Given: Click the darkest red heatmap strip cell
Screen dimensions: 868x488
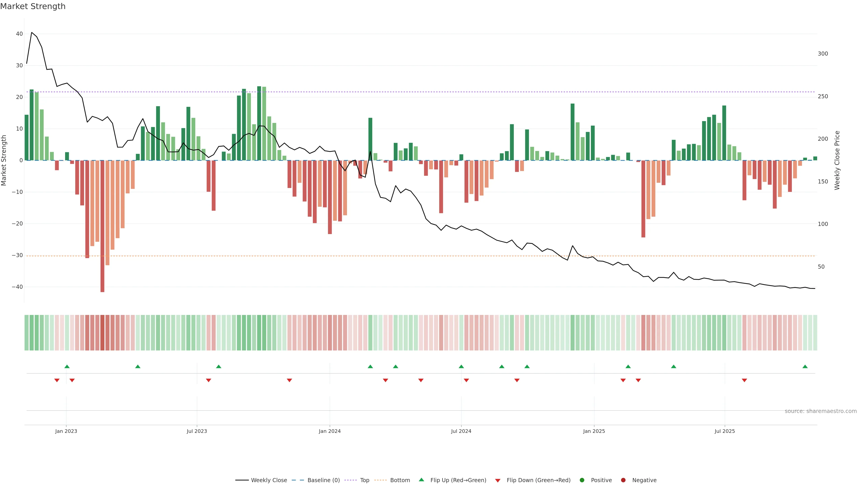Looking at the screenshot, I should click(x=102, y=333).
